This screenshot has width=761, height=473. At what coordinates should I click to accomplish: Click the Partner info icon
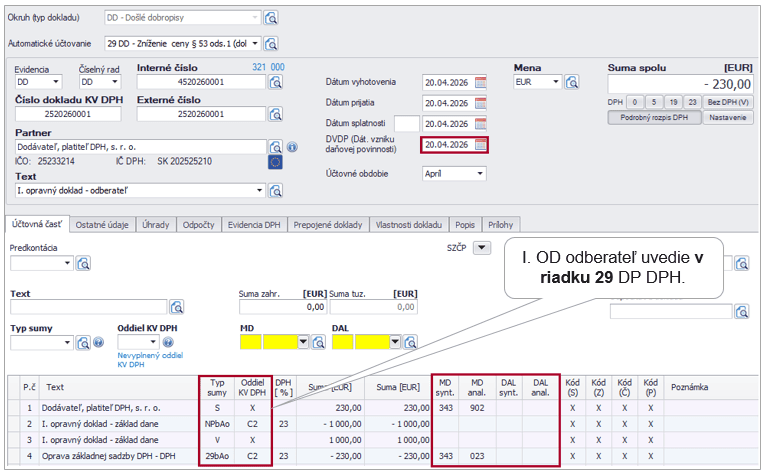(x=292, y=147)
